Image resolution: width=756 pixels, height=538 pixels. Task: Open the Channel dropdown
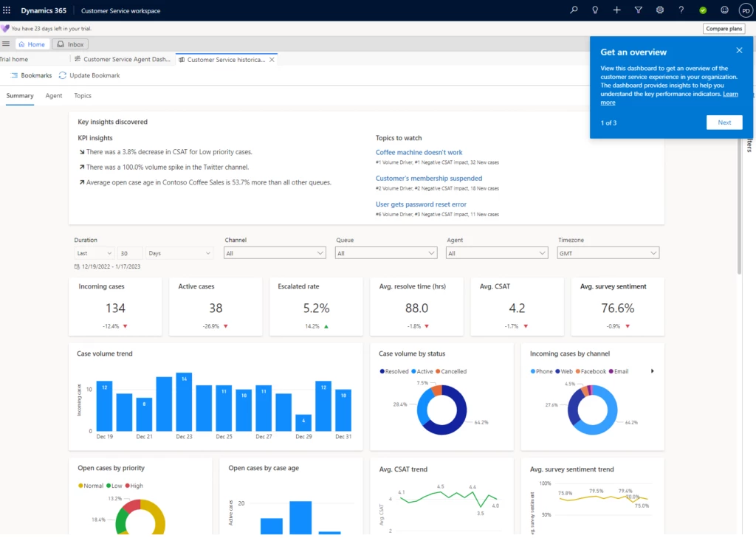tap(275, 252)
